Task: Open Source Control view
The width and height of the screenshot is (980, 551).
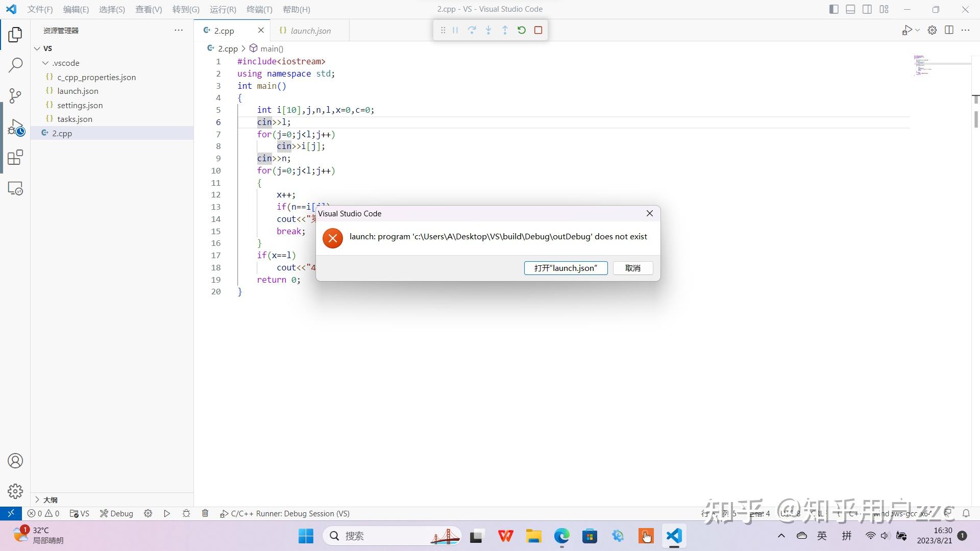Action: click(15, 95)
